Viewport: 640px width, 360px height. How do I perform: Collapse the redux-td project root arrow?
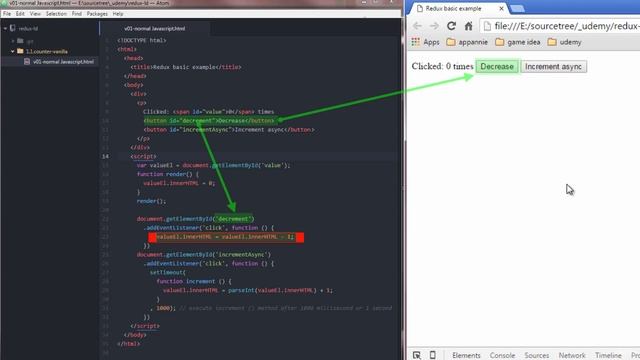point(5,29)
